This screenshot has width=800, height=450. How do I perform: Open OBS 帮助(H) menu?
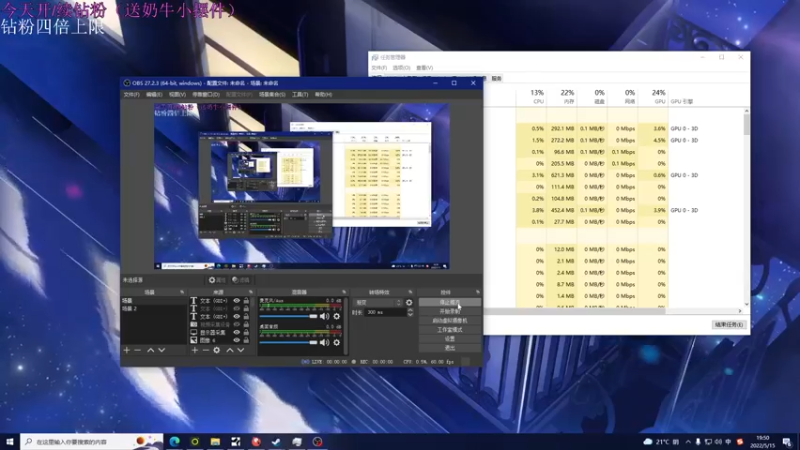pyautogui.click(x=323, y=94)
